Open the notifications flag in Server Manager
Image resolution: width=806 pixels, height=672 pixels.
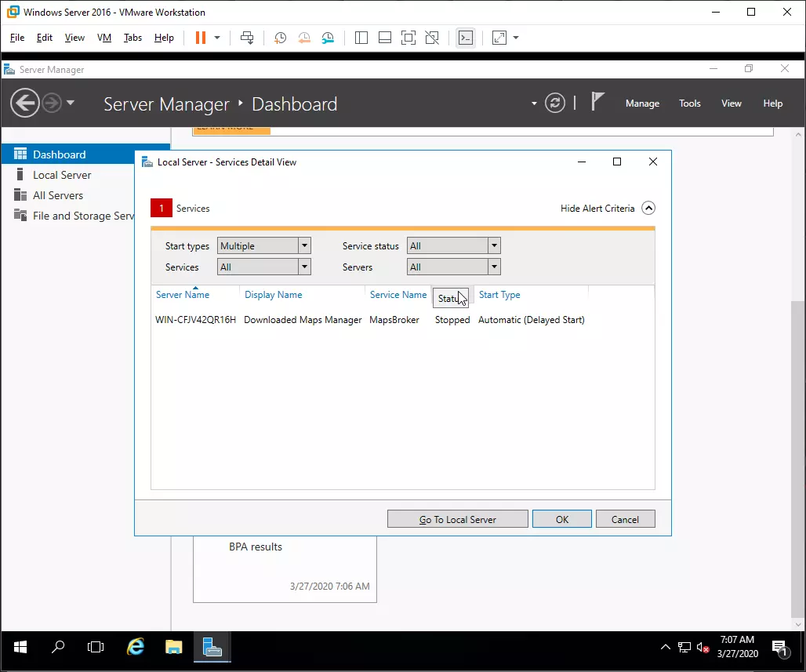point(597,101)
